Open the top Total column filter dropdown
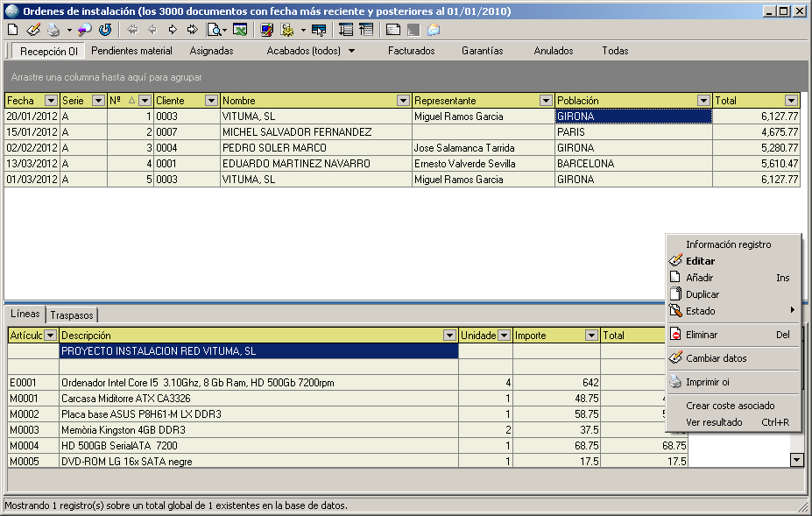Screen dimensions: 812x516 tap(791, 101)
